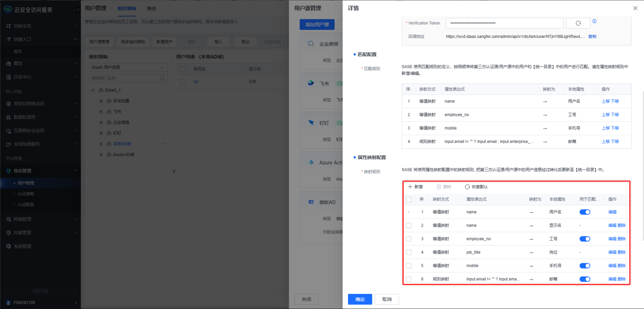The image size is (644, 309).
Task: Click the 确定 button
Action: pyautogui.click(x=360, y=299)
